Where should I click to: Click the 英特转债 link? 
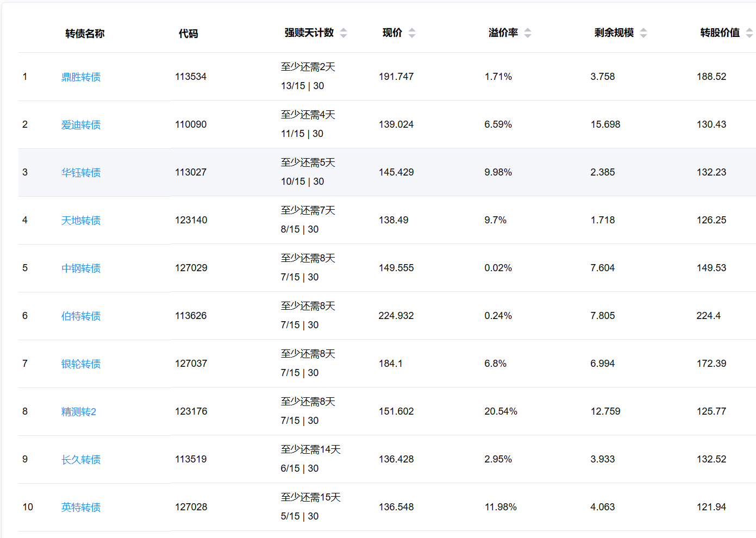(x=81, y=508)
